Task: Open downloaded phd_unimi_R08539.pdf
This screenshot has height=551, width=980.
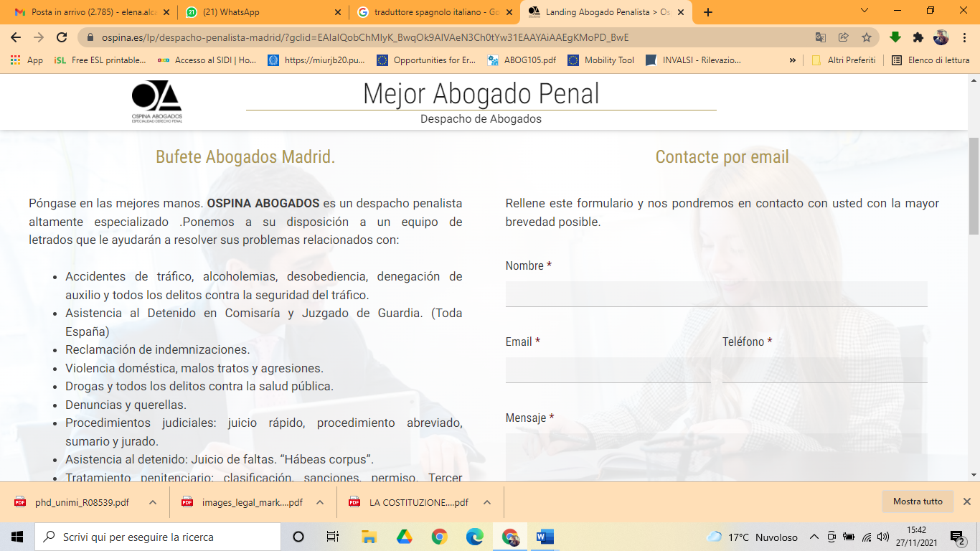Action: point(73,502)
